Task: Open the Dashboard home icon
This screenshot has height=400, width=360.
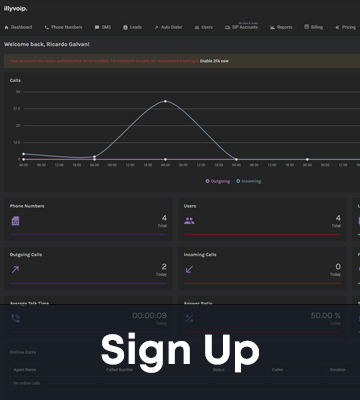Action: pos(6,27)
